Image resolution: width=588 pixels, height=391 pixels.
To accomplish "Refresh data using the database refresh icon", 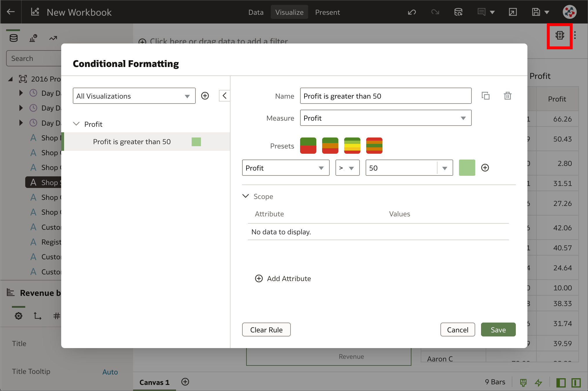I will [x=458, y=12].
